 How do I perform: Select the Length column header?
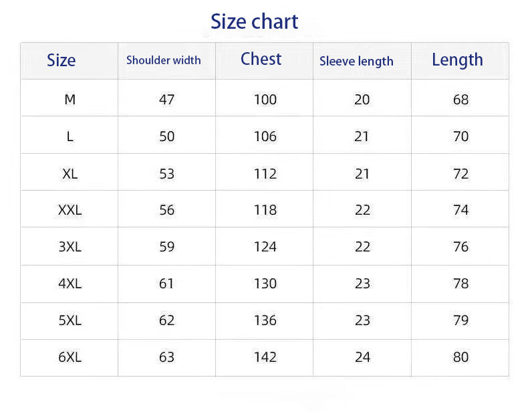click(457, 60)
